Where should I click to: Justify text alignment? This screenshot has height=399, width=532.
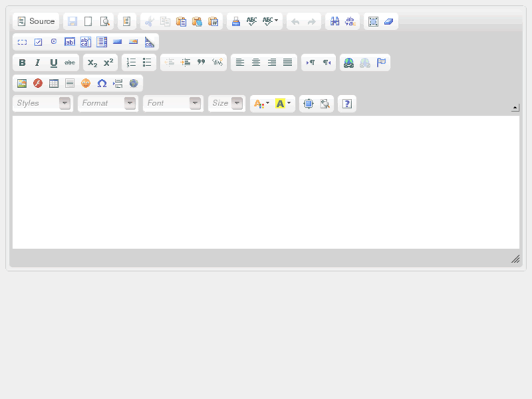point(288,63)
